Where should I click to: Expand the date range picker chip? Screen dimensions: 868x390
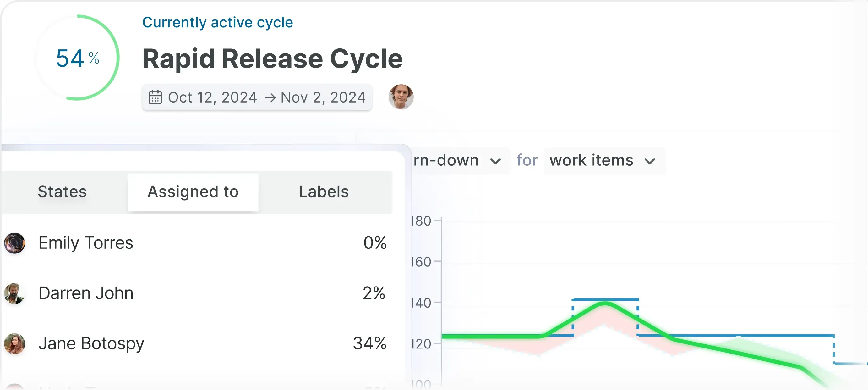point(257,97)
